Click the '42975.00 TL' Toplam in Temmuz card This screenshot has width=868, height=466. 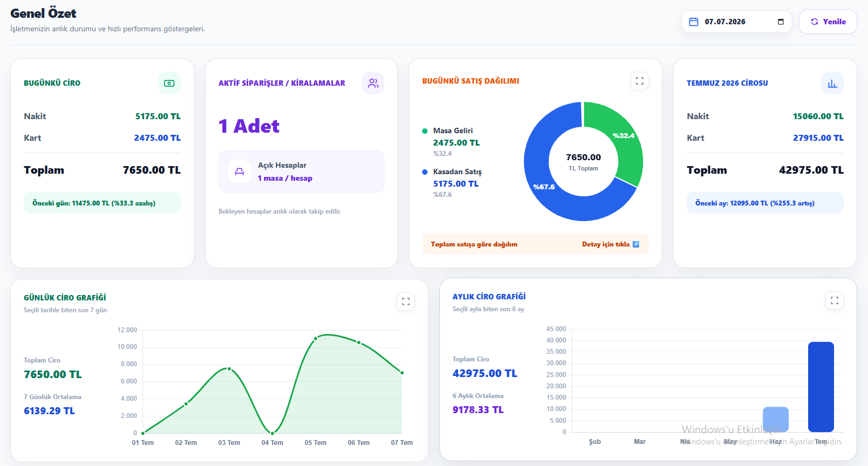coord(811,170)
